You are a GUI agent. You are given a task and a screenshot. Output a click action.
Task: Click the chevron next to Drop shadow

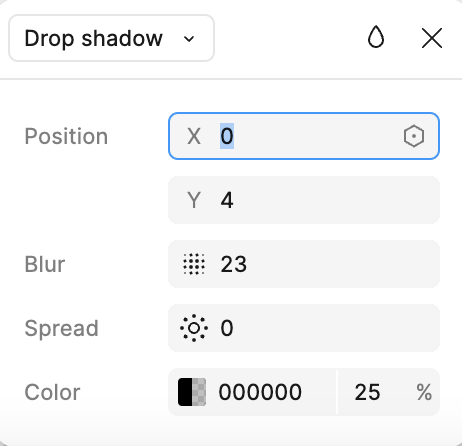click(189, 39)
